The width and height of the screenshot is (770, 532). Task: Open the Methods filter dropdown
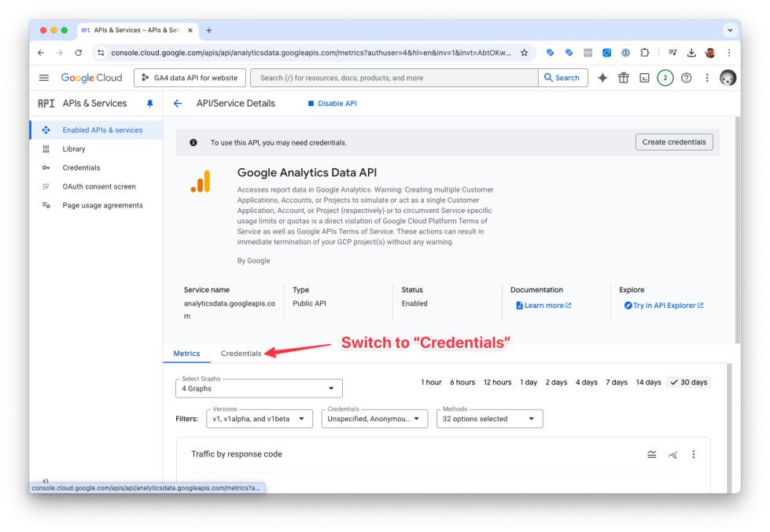tap(489, 419)
